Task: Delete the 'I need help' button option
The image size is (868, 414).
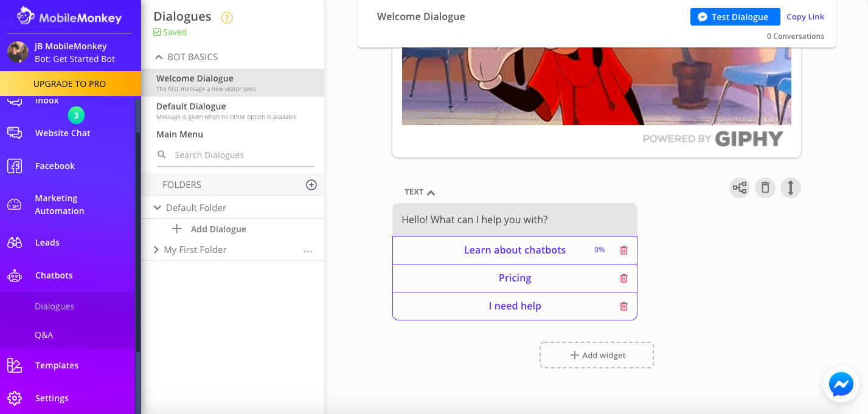Action: pyautogui.click(x=623, y=306)
